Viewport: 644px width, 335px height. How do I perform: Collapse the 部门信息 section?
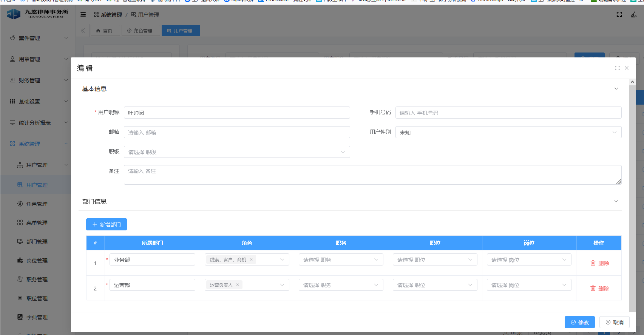click(616, 201)
